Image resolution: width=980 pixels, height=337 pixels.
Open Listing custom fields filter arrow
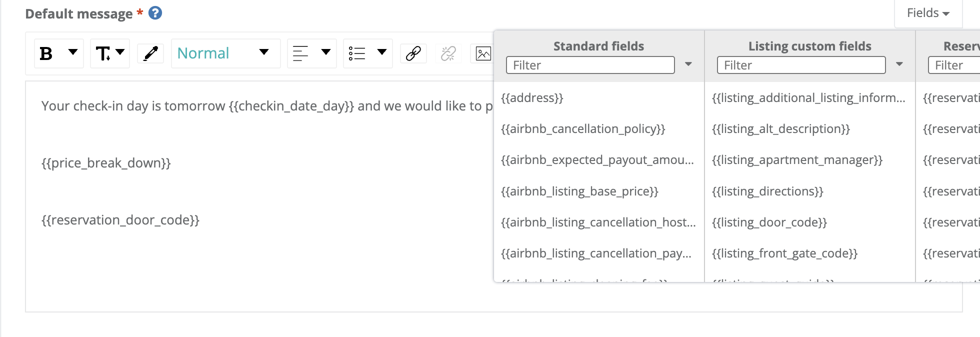(x=899, y=64)
